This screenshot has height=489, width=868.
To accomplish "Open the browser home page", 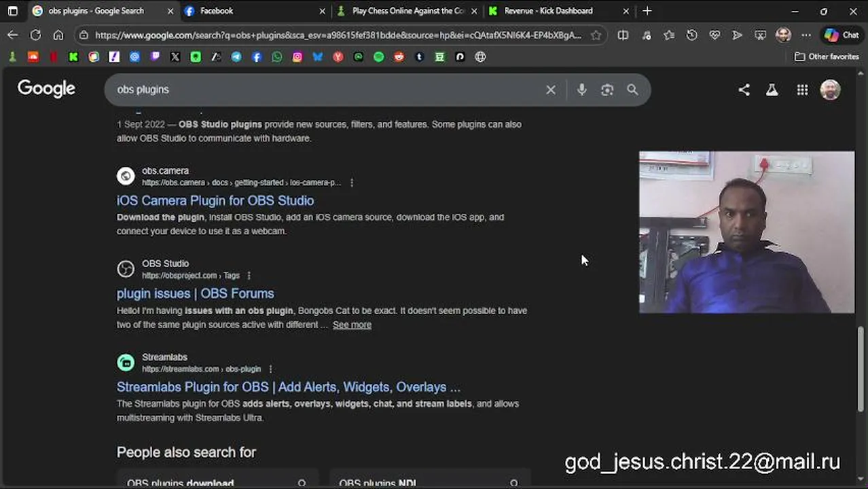I will [x=58, y=35].
